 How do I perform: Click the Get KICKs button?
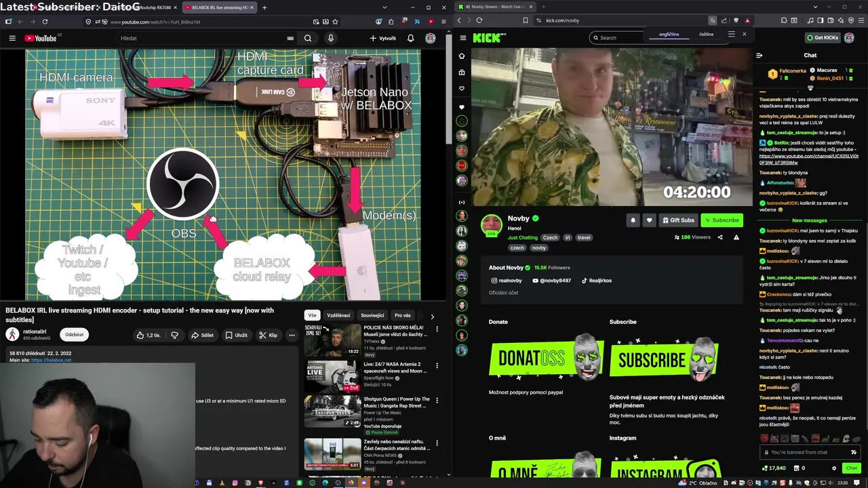click(x=823, y=38)
